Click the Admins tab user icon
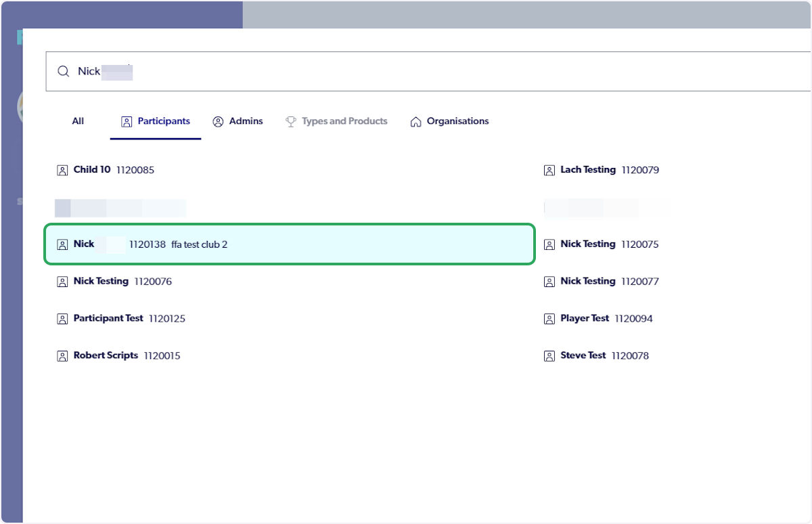This screenshot has height=524, width=812. point(218,122)
